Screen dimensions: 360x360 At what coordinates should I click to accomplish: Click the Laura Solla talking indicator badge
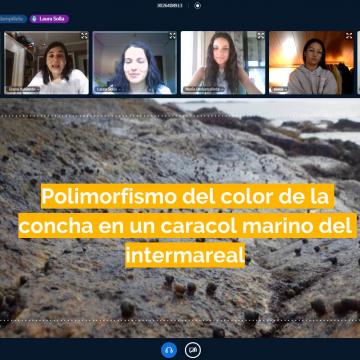(49, 19)
